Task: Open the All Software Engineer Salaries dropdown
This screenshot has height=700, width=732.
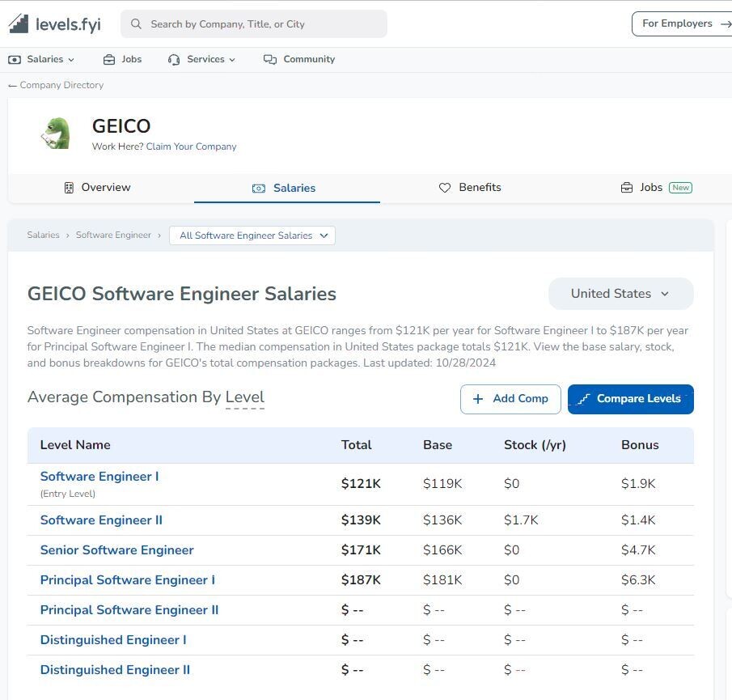Action: (x=252, y=235)
